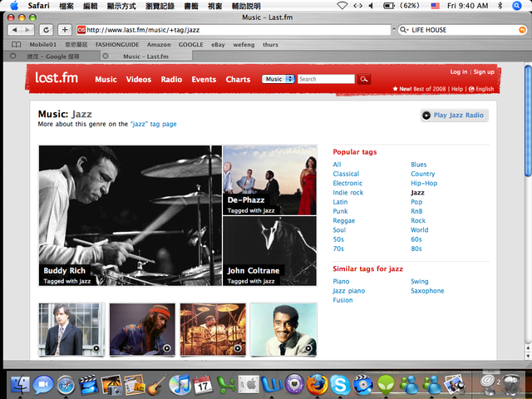The width and height of the screenshot is (532, 399).
Task: Open the Bluetooth menu bar icon
Action: click(x=500, y=6)
